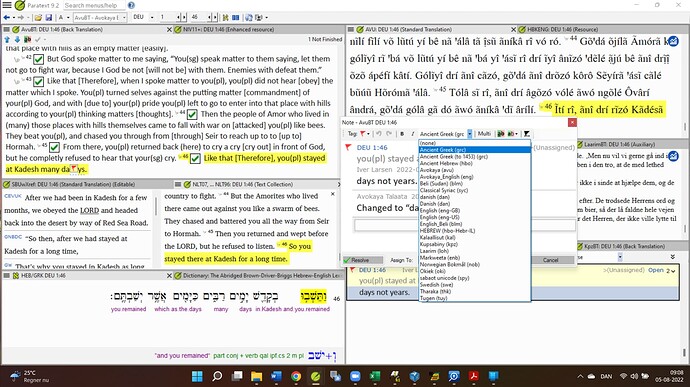
Task: Open the Paratext main hamburger menu
Action: click(x=7, y=5)
